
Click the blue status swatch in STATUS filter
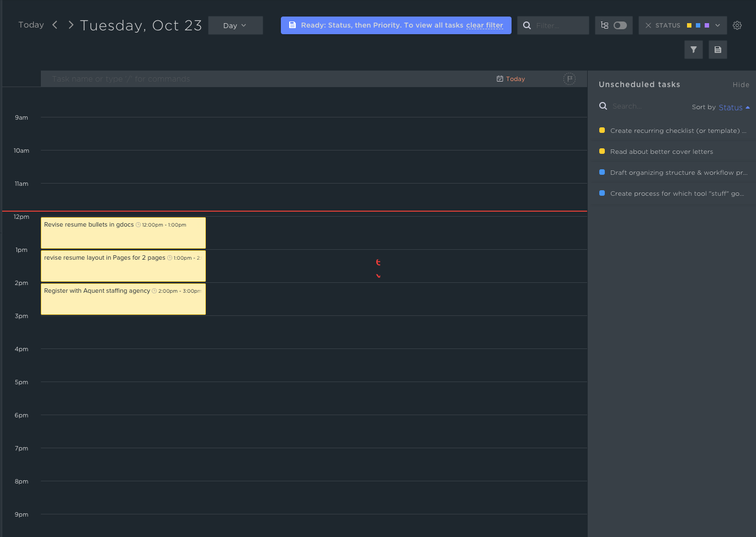[698, 25]
